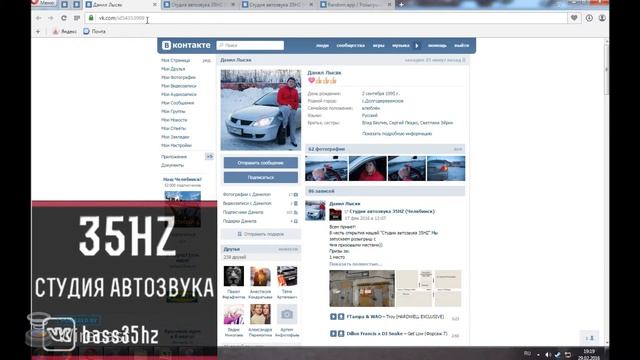
Task: Open Подарки Данила link
Action: (x=240, y=221)
